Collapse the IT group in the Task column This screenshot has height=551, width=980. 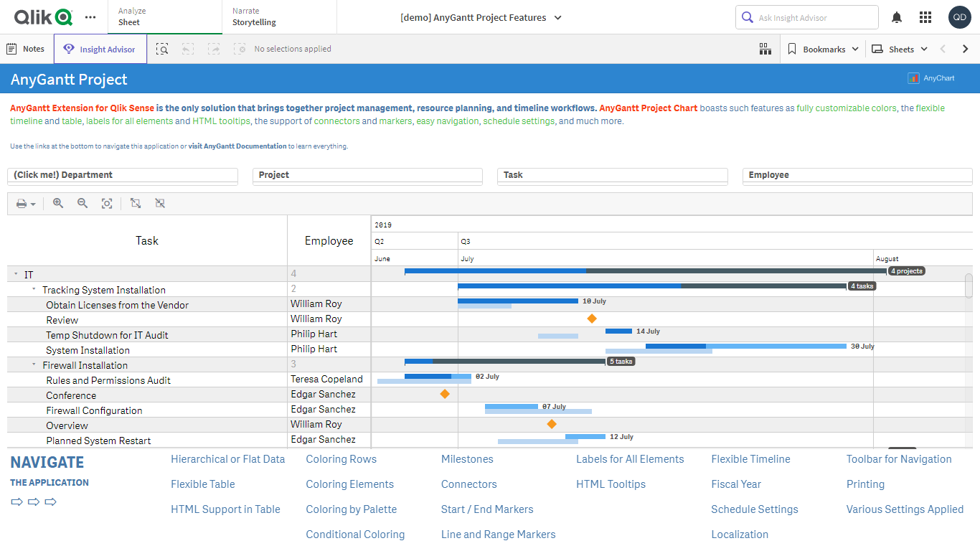pos(16,274)
